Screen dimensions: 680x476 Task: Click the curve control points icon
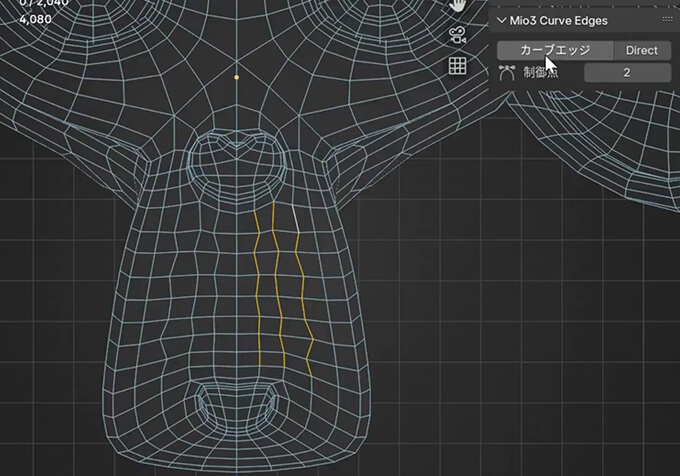point(507,73)
